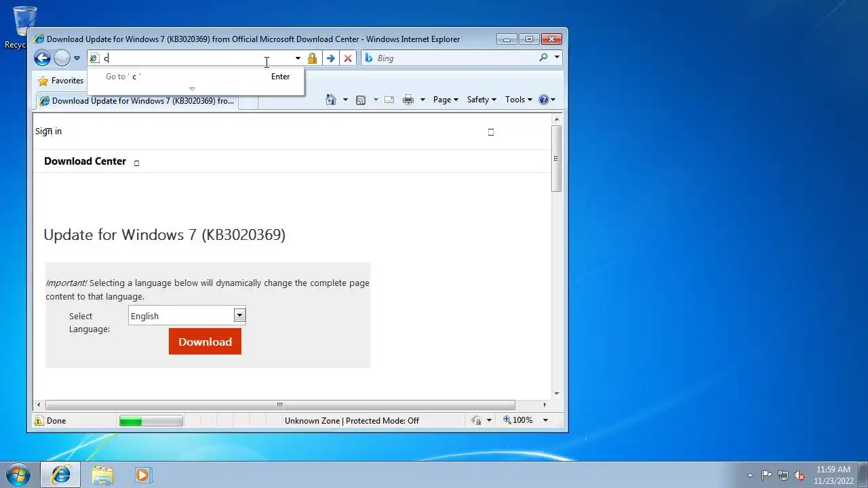Click the network tray icon

coord(783,475)
